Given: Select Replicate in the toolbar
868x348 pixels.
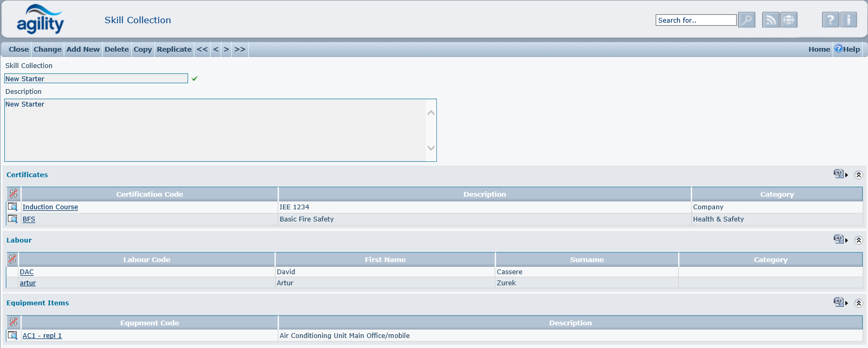Looking at the screenshot, I should pyautogui.click(x=174, y=50).
